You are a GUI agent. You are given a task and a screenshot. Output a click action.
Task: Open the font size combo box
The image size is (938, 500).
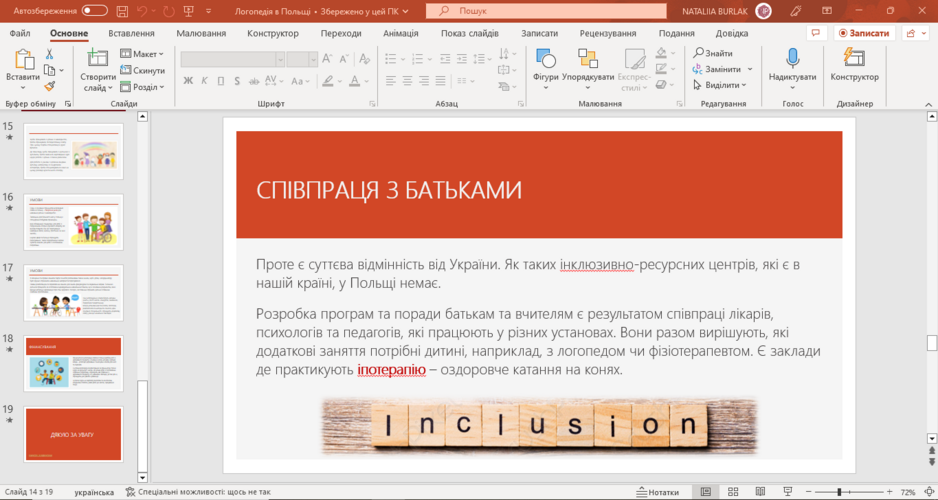click(302, 59)
